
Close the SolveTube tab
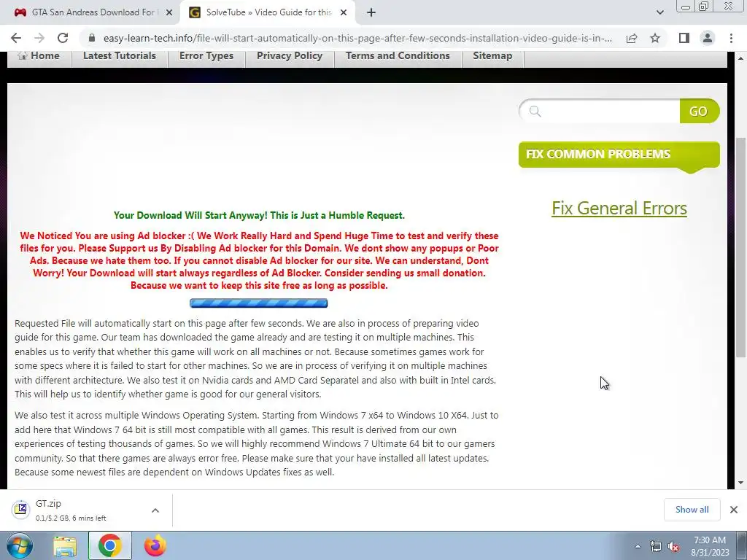(344, 12)
